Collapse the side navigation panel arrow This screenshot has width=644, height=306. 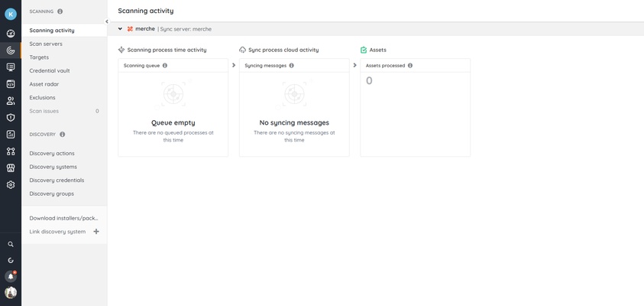pos(107,21)
